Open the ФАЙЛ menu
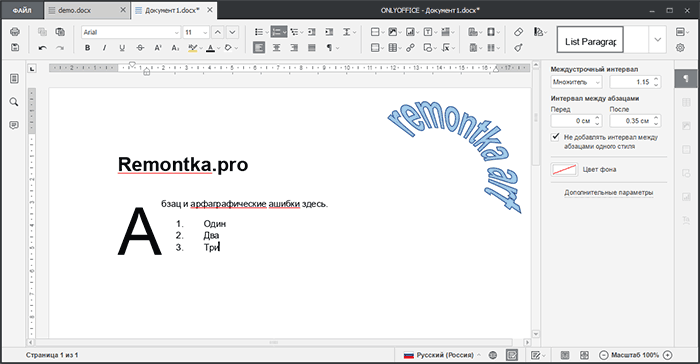Viewport: 700px width, 364px height. 22,10
